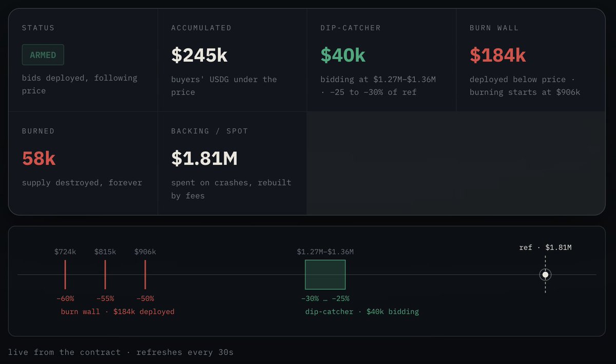Viewport: 616px width, 364px height.
Task: Click the −60% label
Action: click(x=65, y=298)
